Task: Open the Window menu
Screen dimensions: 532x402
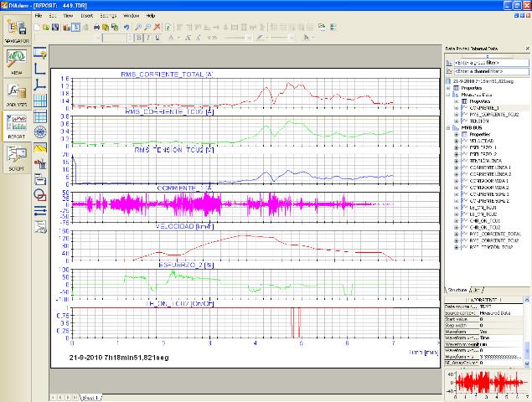Action: pyautogui.click(x=131, y=16)
